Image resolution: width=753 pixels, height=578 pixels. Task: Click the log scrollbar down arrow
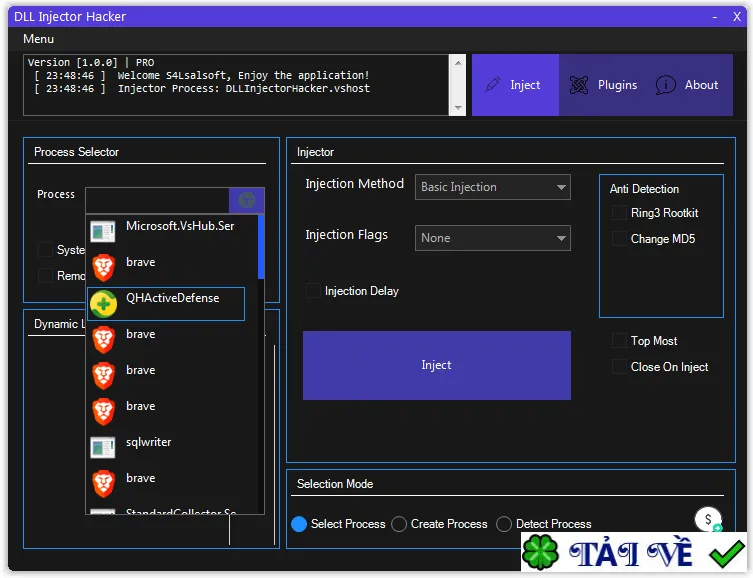(458, 108)
